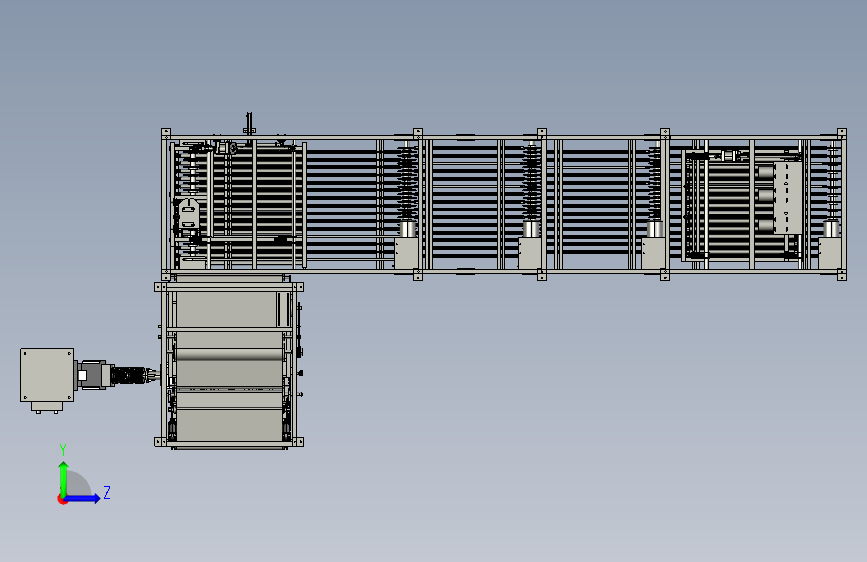The height and width of the screenshot is (562, 867).
Task: Select the red X axis origin ball
Action: (62, 499)
